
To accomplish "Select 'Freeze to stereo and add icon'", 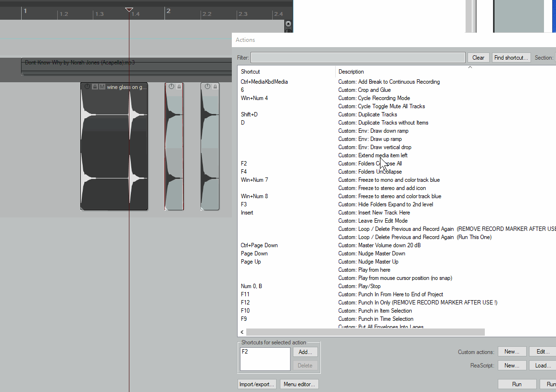I will tap(382, 188).
